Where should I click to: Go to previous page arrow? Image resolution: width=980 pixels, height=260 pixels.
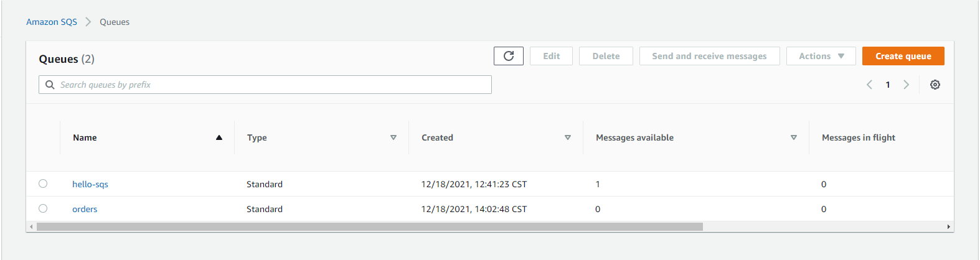(869, 85)
